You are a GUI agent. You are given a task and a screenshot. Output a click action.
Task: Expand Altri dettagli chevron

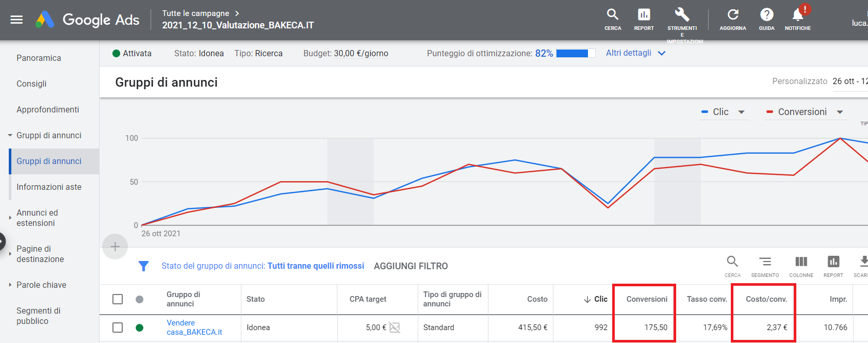(662, 53)
